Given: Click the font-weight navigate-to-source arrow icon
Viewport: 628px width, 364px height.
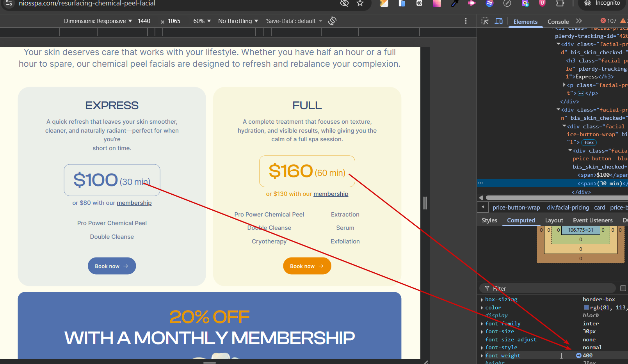Looking at the screenshot, I should 579,355.
